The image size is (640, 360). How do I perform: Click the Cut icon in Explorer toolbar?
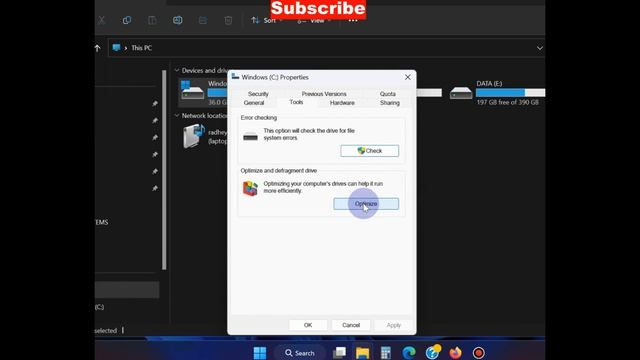click(102, 20)
